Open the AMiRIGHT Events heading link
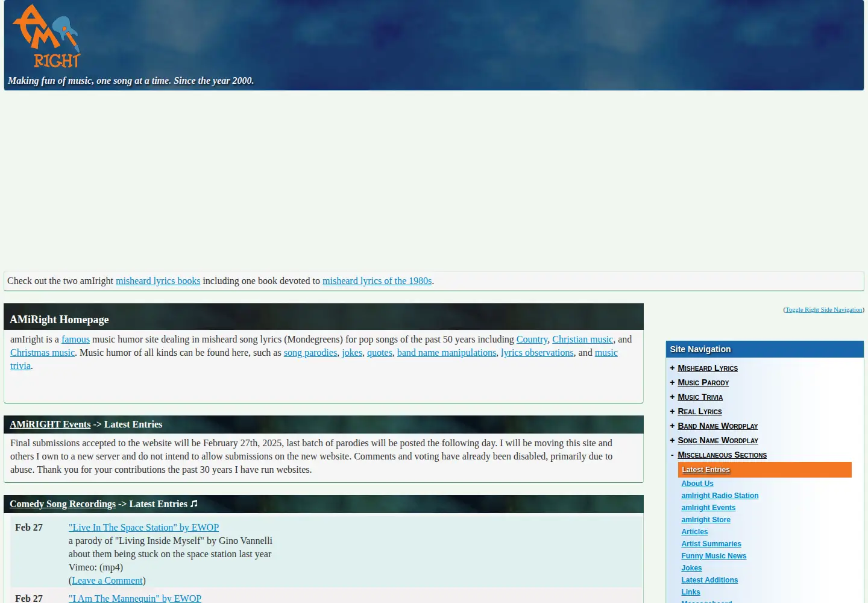This screenshot has height=603, width=868. (x=50, y=425)
